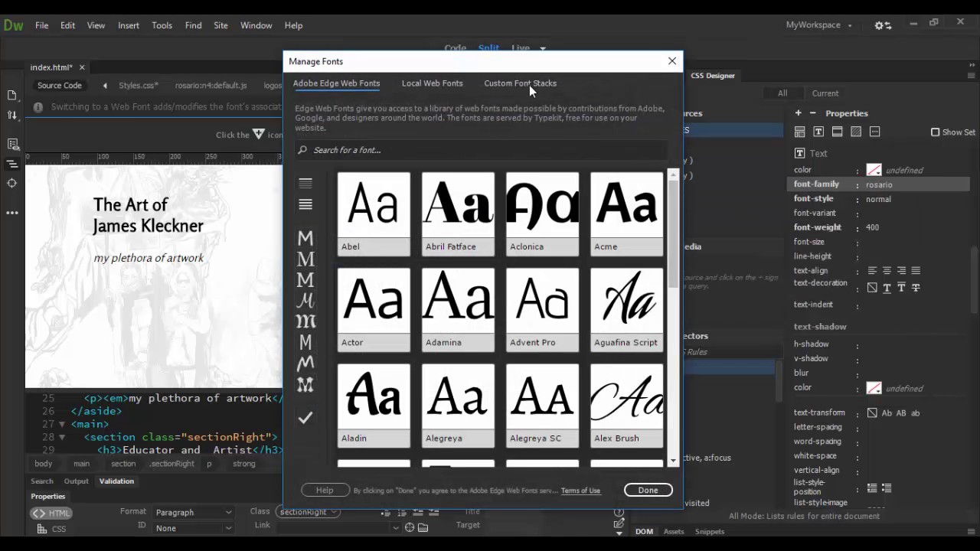
Task: Set text-decoration to underline
Action: click(887, 288)
